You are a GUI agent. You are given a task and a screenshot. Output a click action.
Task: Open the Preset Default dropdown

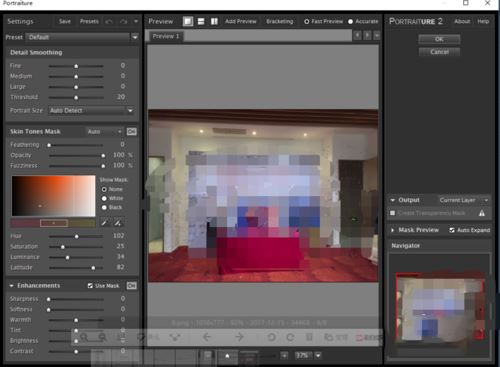[135, 37]
